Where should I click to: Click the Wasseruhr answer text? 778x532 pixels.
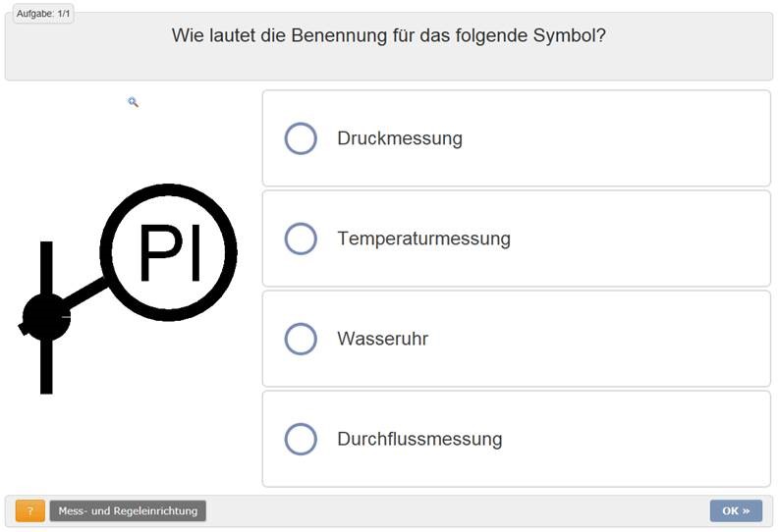click(x=382, y=339)
